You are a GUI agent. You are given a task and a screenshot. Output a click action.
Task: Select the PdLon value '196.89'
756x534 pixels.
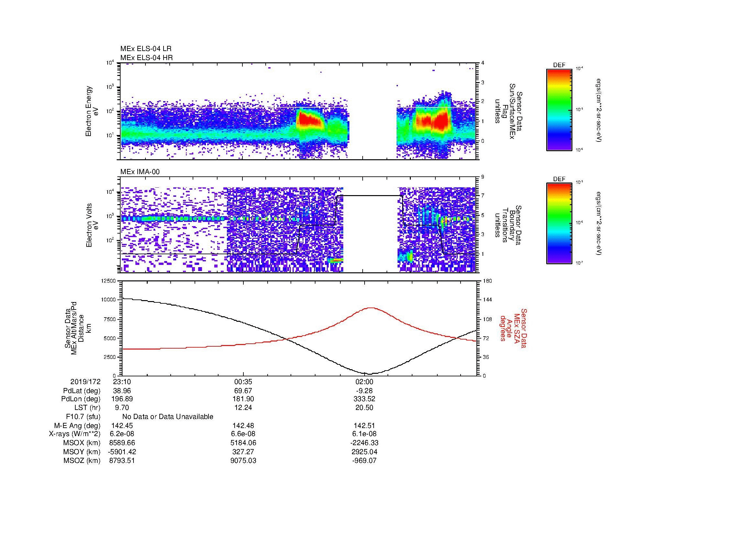pyautogui.click(x=122, y=399)
